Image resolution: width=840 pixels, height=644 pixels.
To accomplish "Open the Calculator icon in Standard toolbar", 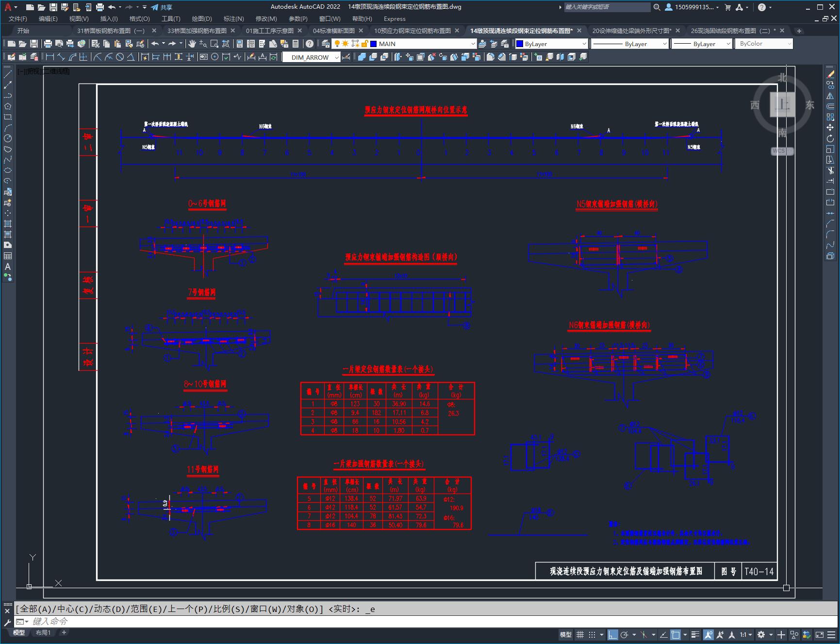I will (x=296, y=44).
